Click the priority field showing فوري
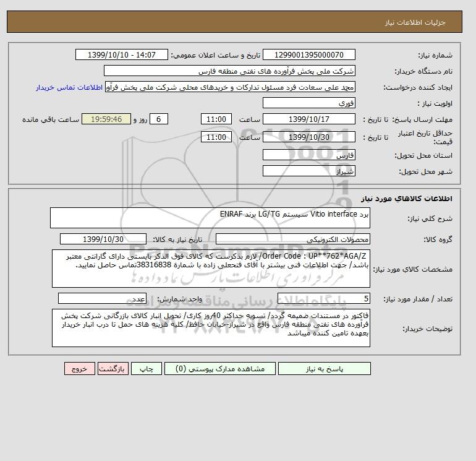The image size is (476, 461). (x=308, y=103)
